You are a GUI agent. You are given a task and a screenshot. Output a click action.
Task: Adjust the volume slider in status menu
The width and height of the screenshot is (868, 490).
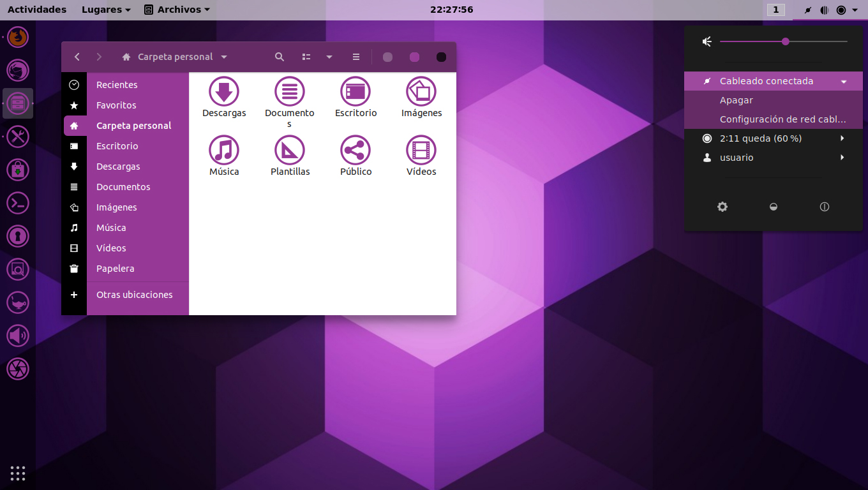point(784,41)
